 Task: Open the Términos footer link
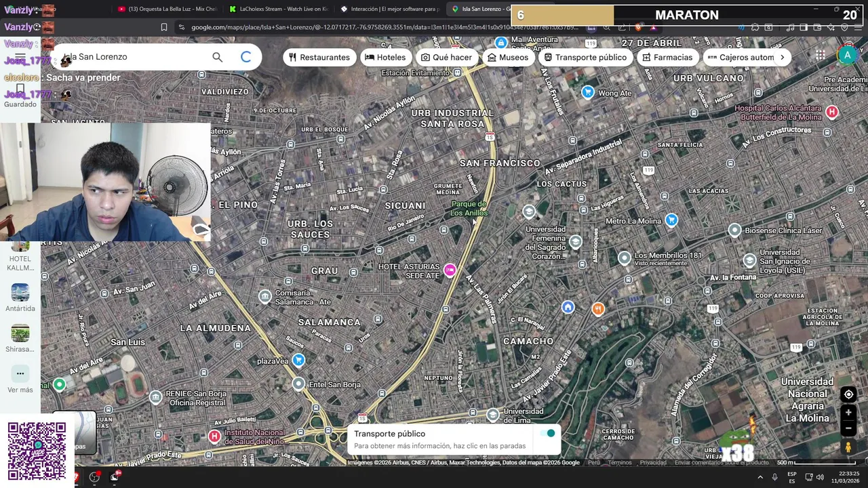[620, 462]
